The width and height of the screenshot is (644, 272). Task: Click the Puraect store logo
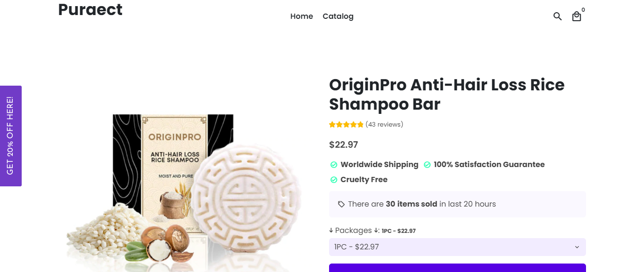click(90, 9)
